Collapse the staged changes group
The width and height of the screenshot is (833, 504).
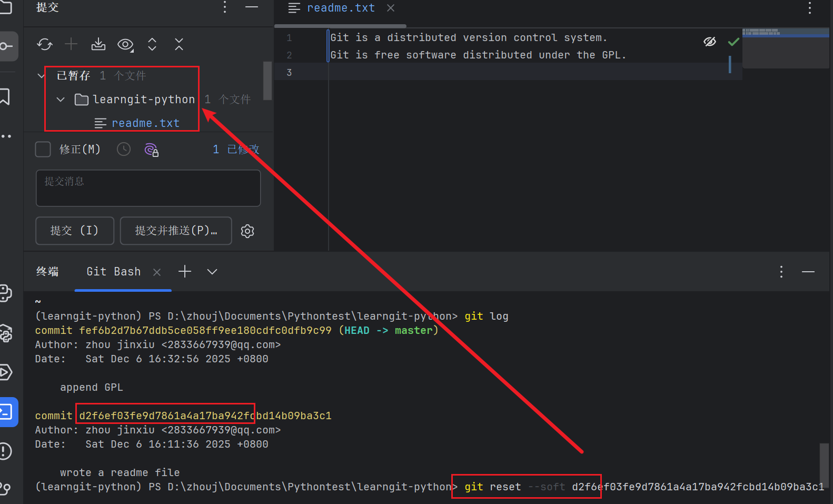coord(41,76)
